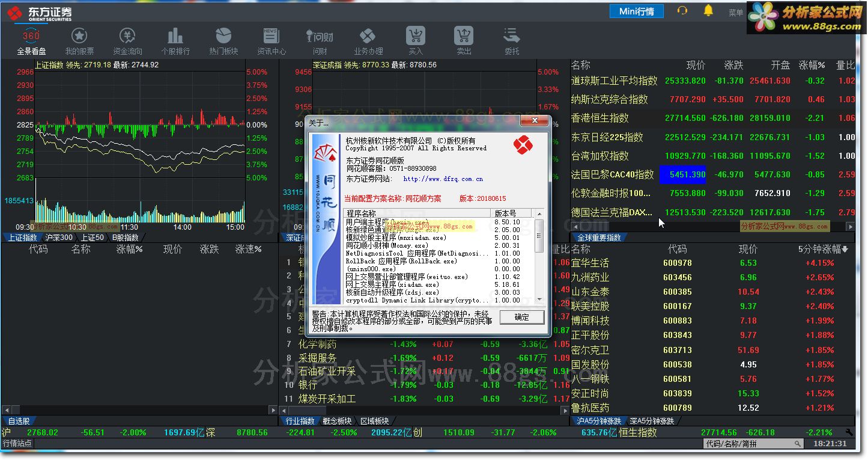Select 同花顺小财神(Money.exe) row in list
This screenshot has width=868, height=460.
click(439, 245)
